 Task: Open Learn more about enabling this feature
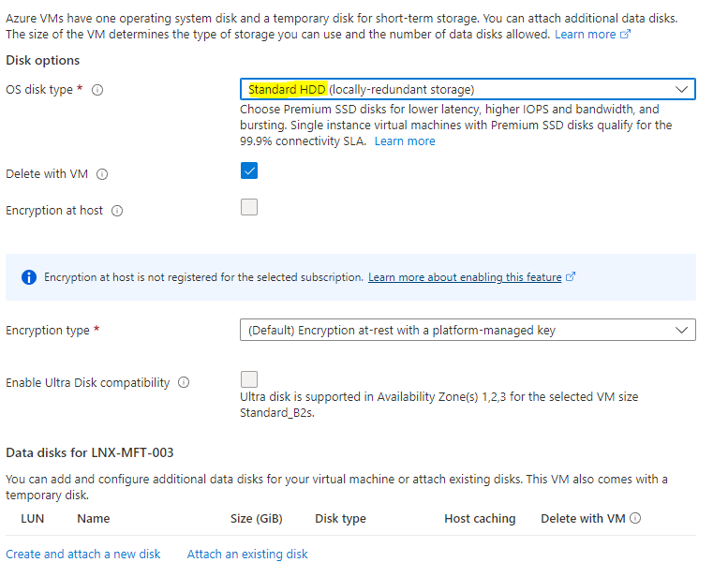(x=465, y=278)
